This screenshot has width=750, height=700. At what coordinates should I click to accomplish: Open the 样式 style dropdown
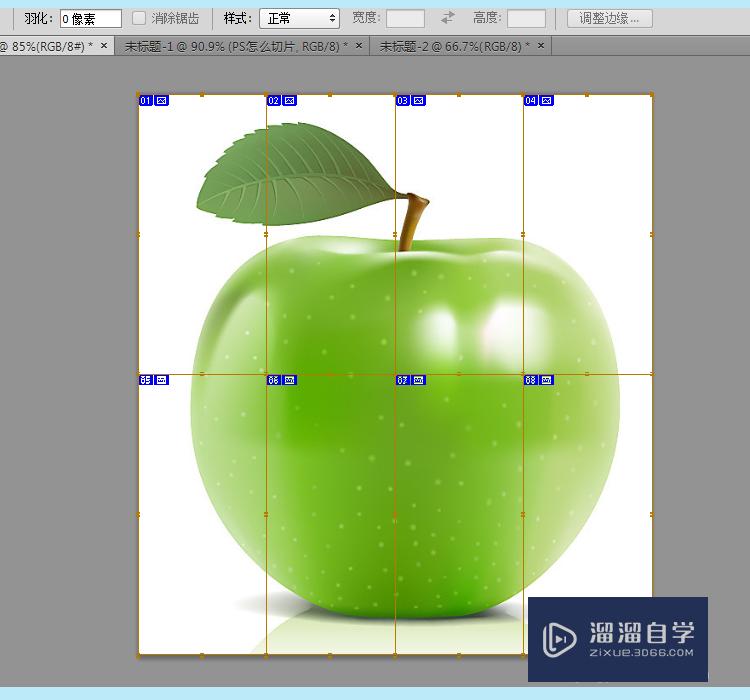[x=299, y=18]
